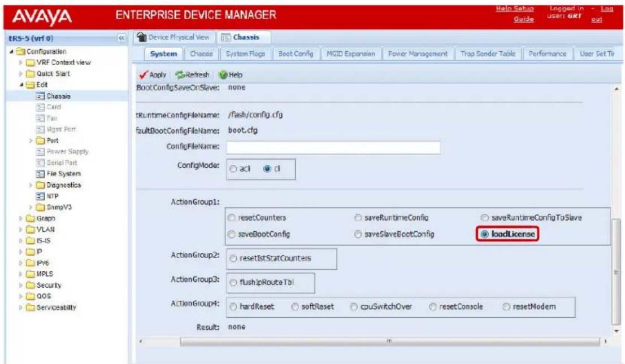Image resolution: width=625 pixels, height=364 pixels.
Task: Click the ConfigFileName input field
Action: point(333,147)
